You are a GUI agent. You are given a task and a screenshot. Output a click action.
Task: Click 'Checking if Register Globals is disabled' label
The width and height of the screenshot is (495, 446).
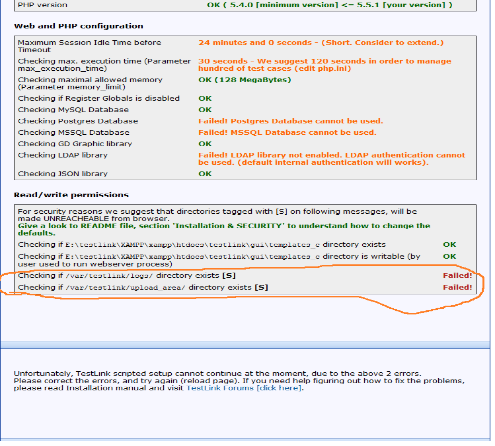click(x=99, y=98)
